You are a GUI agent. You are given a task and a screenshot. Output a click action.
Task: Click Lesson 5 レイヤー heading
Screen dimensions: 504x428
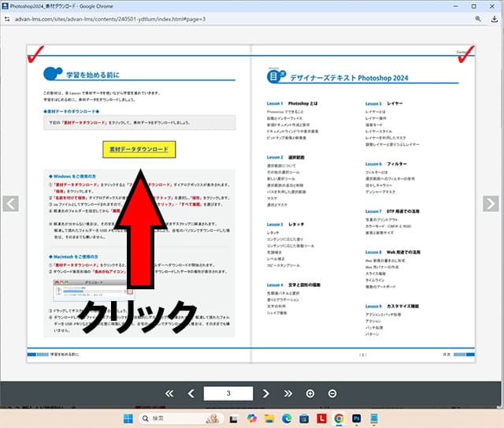click(x=384, y=103)
